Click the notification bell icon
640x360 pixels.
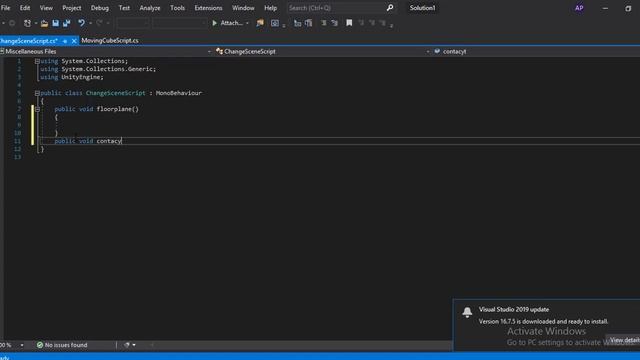pos(467,312)
